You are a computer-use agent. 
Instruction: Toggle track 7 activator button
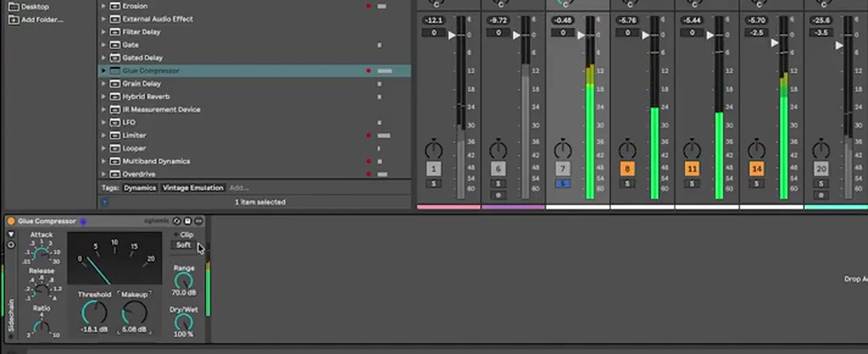563,168
